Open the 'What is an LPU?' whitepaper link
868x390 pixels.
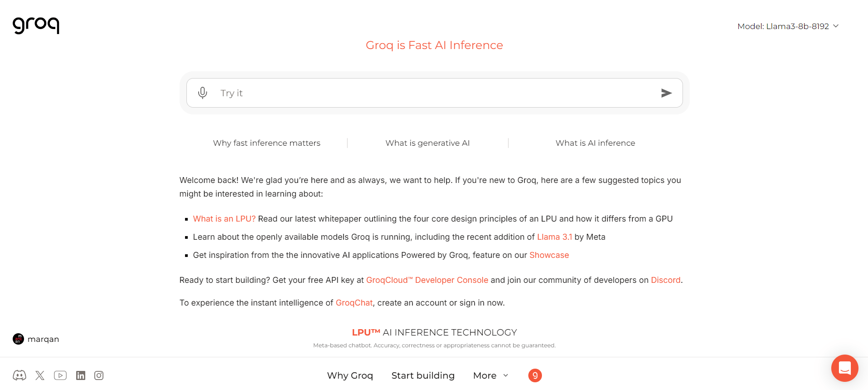[x=224, y=218]
